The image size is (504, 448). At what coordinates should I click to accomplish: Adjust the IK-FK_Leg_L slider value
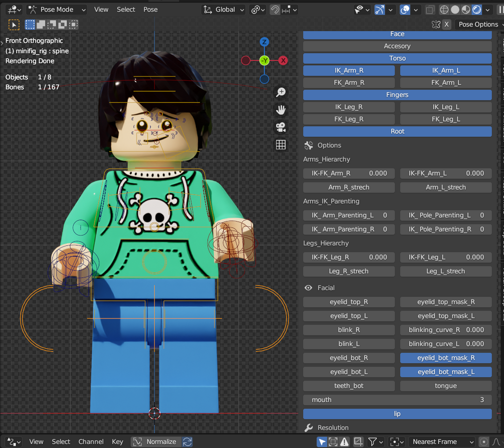[x=446, y=257]
